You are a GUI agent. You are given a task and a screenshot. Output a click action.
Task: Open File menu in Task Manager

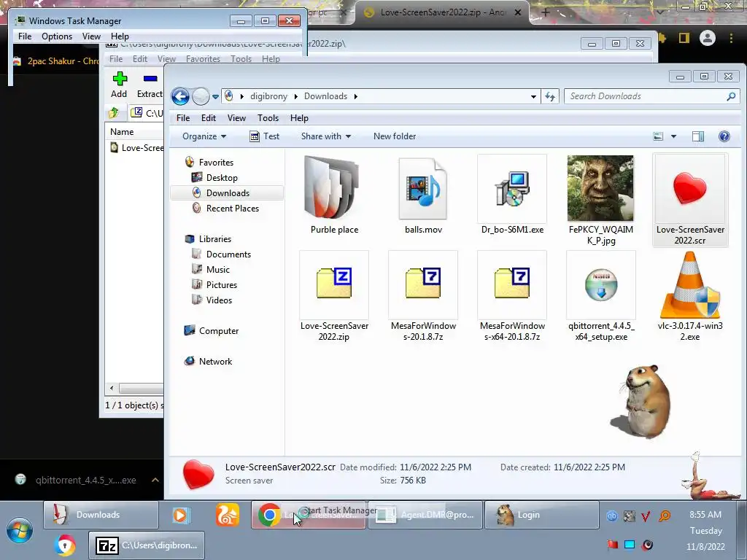[x=25, y=36]
